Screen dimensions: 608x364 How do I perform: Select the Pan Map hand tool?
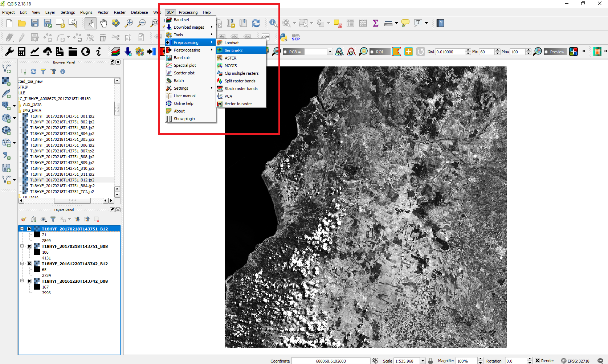click(104, 23)
